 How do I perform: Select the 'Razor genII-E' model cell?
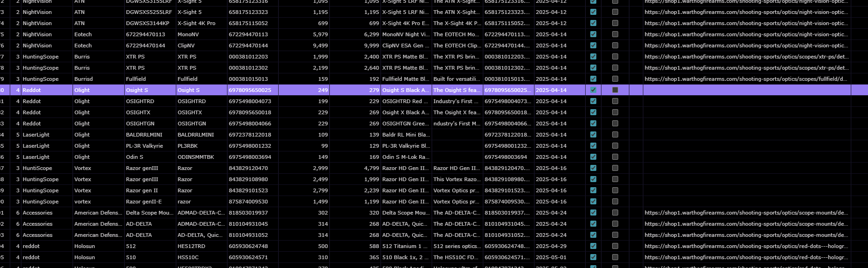[150, 202]
